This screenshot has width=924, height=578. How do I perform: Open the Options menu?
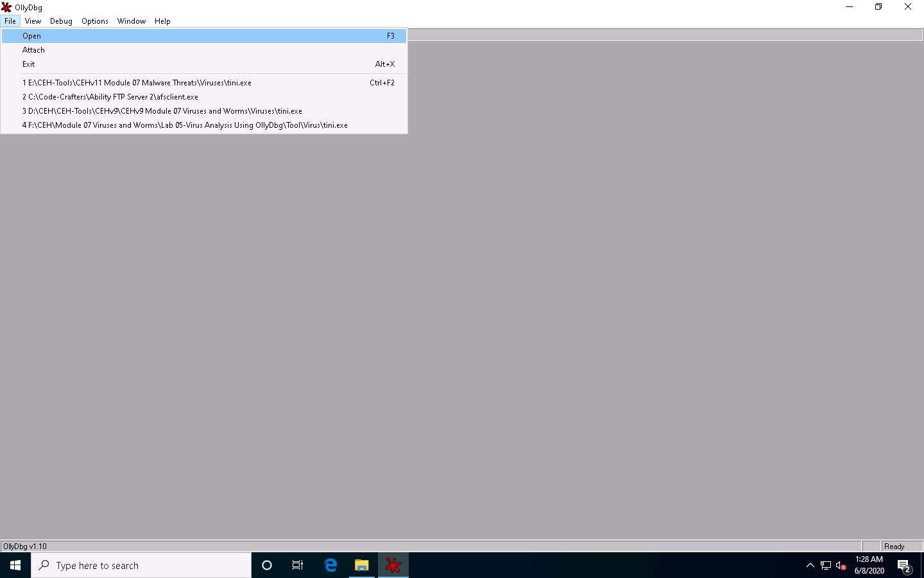pyautogui.click(x=95, y=21)
